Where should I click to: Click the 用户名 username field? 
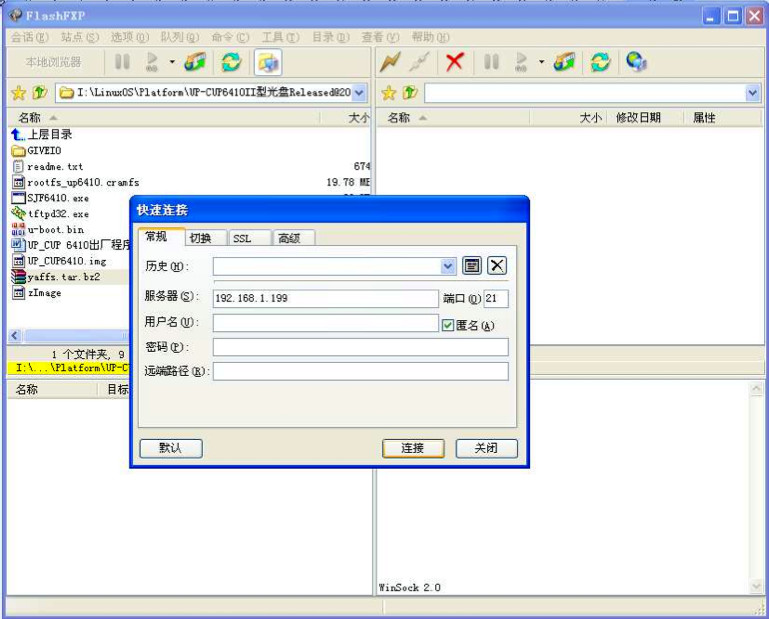[325, 323]
